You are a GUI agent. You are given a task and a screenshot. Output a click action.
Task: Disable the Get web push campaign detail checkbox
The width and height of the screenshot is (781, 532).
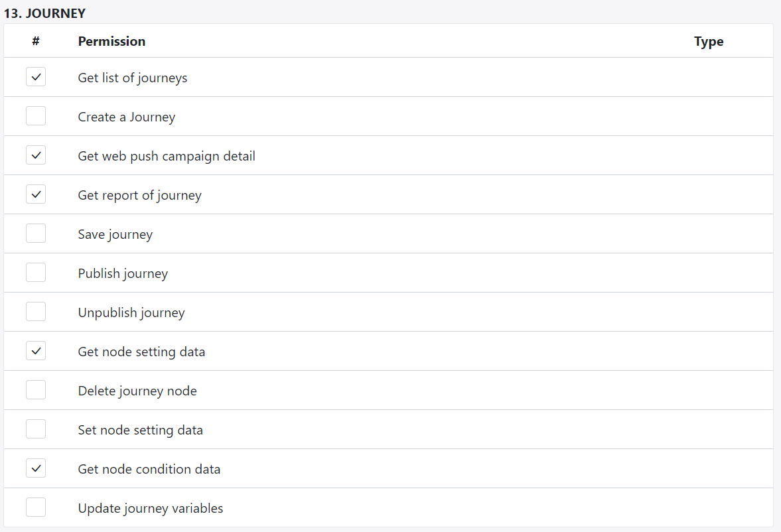tap(36, 155)
